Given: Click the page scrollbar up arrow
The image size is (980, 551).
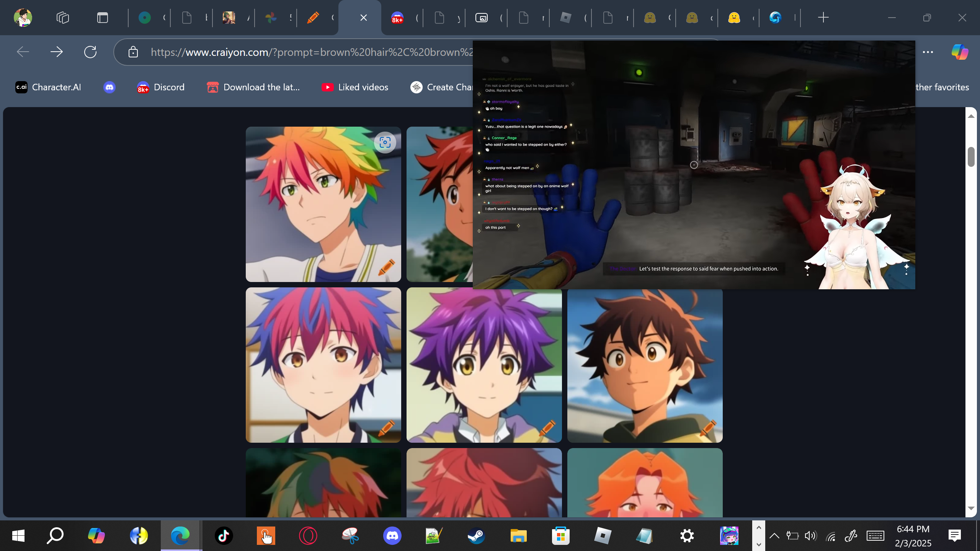Looking at the screenshot, I should click(x=971, y=116).
